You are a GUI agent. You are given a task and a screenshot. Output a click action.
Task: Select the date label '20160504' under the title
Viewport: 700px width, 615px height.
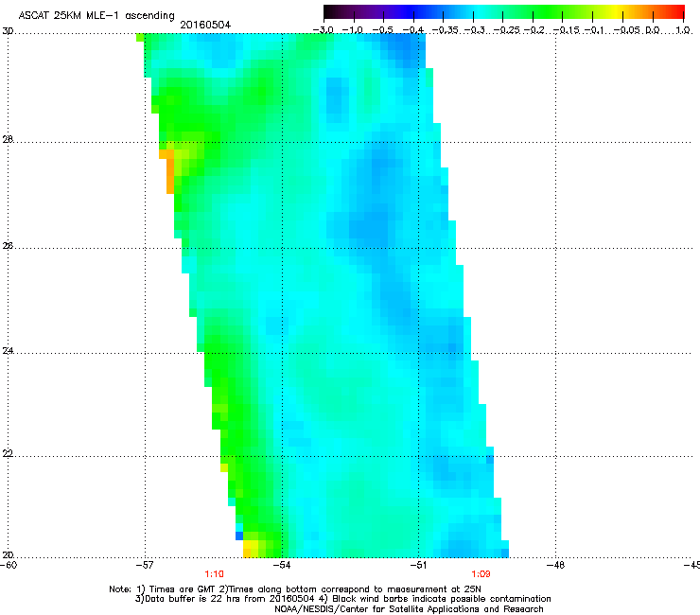pyautogui.click(x=205, y=25)
